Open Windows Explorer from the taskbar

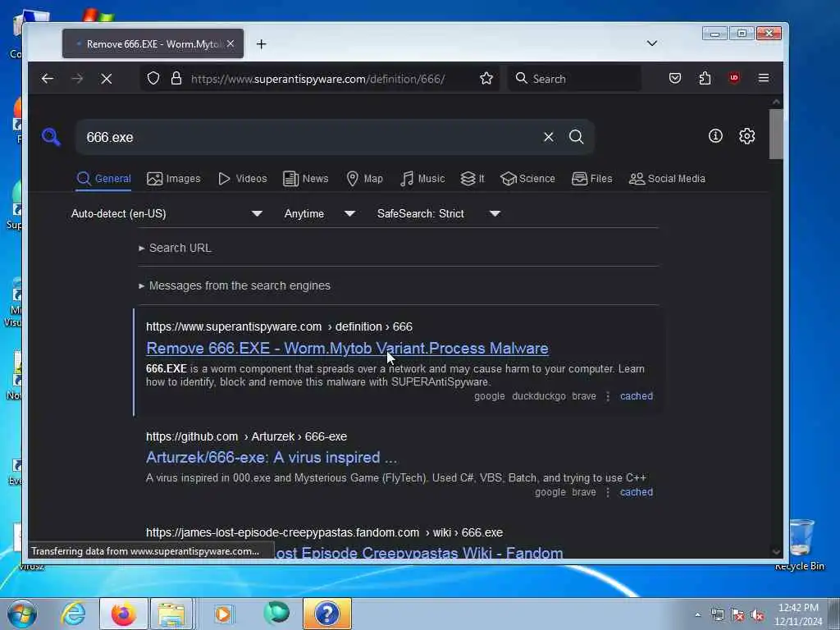click(171, 614)
